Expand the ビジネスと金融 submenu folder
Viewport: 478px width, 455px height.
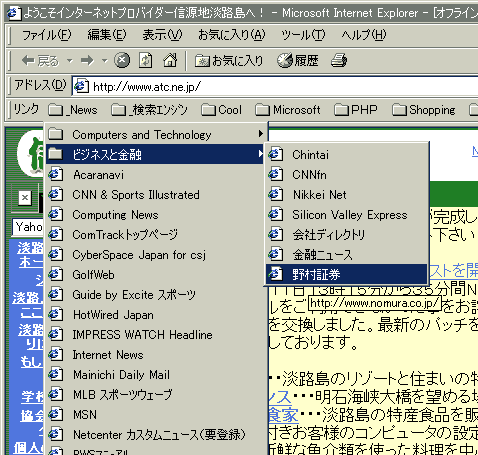(x=156, y=155)
